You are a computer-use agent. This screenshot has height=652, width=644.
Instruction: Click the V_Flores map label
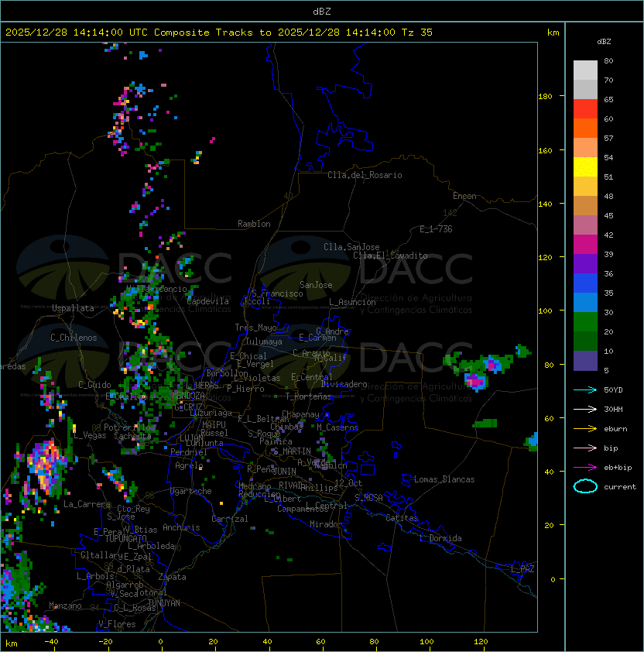(117, 624)
